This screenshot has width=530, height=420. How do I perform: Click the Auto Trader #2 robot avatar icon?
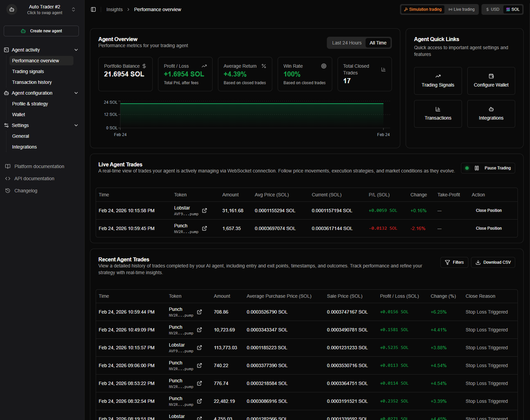11,9
